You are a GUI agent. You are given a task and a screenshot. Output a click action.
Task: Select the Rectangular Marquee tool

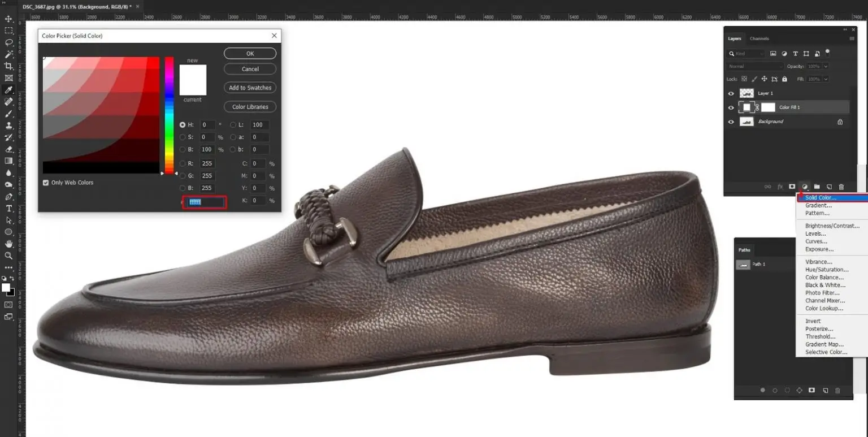[8, 31]
